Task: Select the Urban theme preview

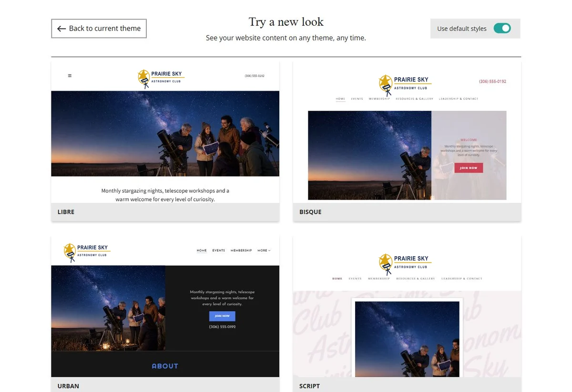Action: click(165, 306)
